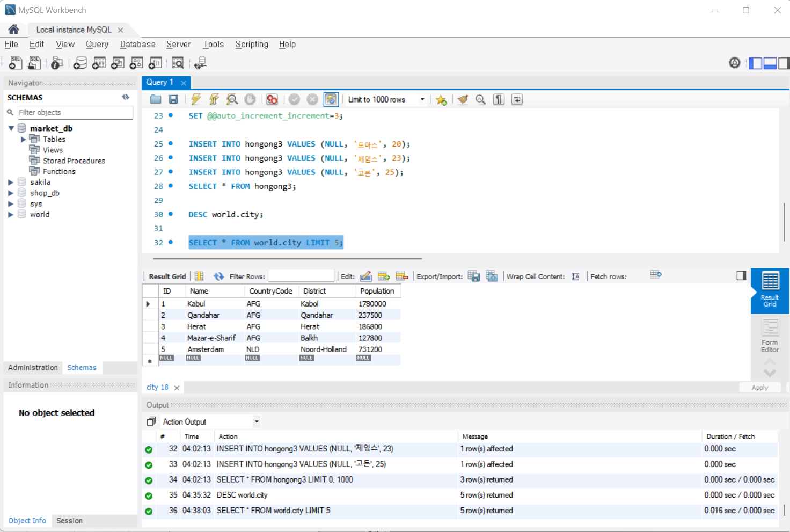Click the Filter objects search field
Viewport: 790px width, 532px height.
click(x=75, y=112)
